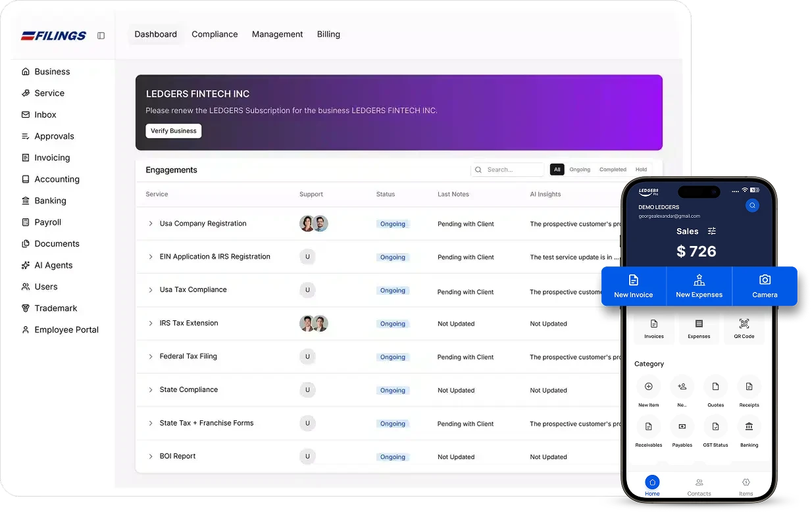
Task: Click Last Notes column header
Action: coord(453,194)
